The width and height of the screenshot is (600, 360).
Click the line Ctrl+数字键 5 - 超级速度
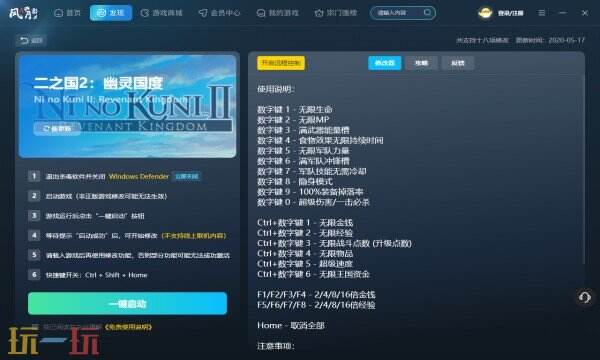pyautogui.click(x=305, y=264)
